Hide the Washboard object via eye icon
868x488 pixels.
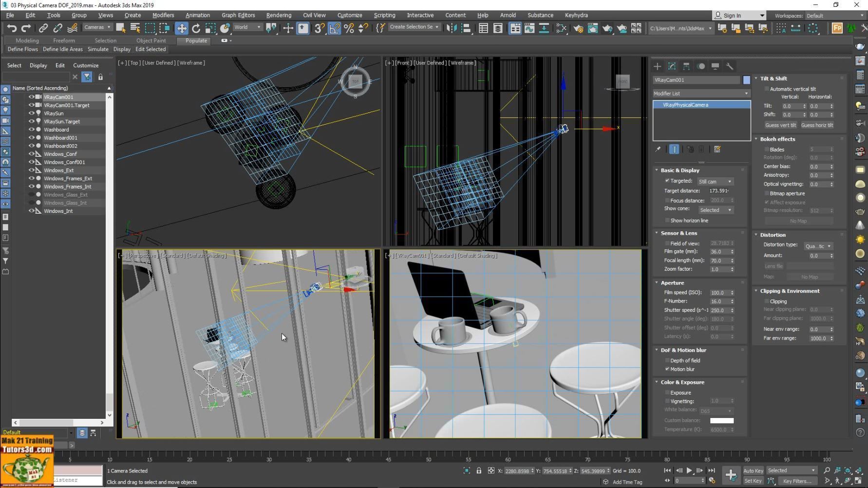point(31,130)
